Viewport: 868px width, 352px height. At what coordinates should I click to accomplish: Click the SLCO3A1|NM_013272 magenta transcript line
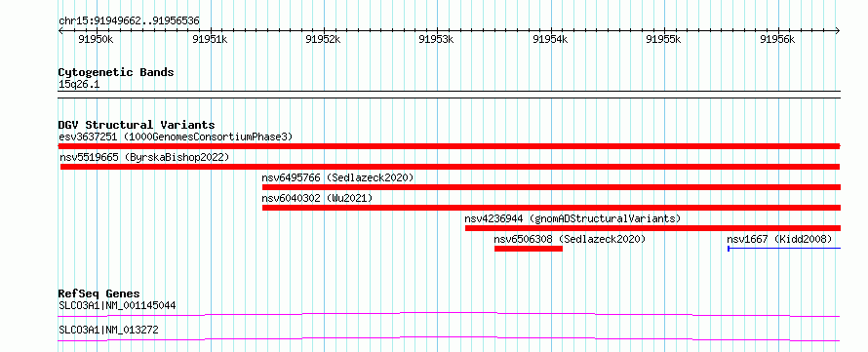(x=449, y=338)
